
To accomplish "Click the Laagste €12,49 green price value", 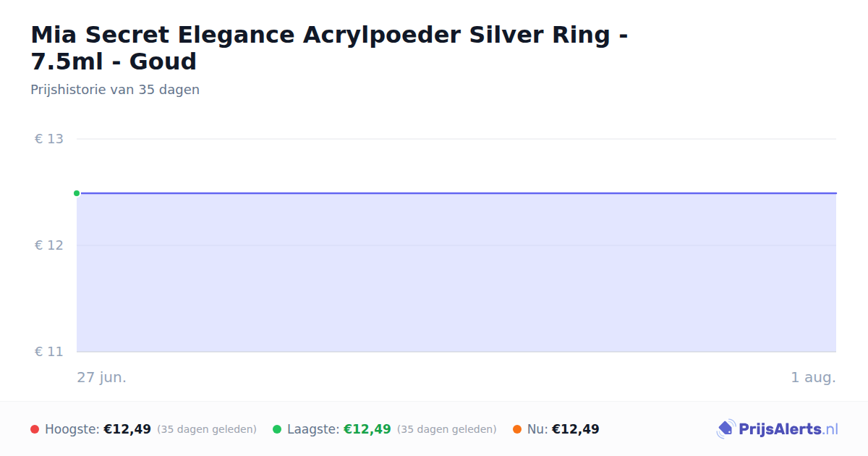I will [367, 429].
